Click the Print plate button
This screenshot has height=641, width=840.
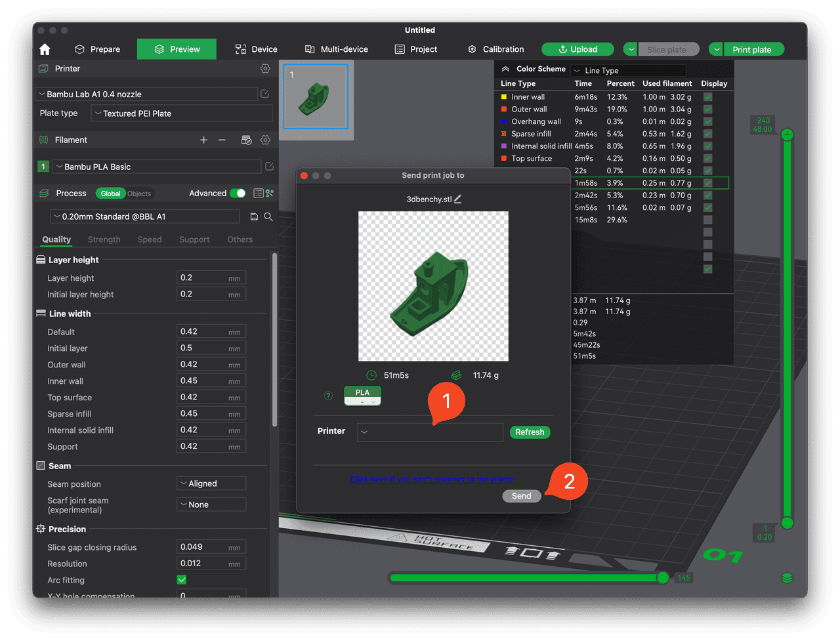tap(753, 49)
